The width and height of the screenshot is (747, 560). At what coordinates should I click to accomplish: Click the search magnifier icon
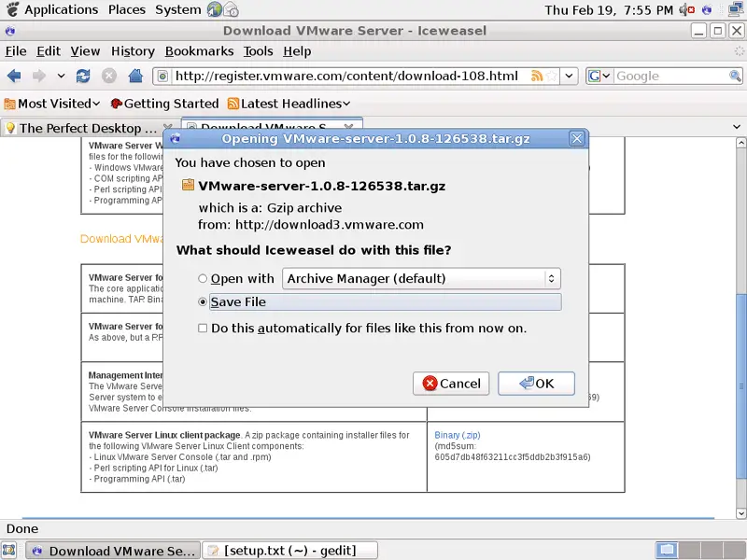[735, 76]
